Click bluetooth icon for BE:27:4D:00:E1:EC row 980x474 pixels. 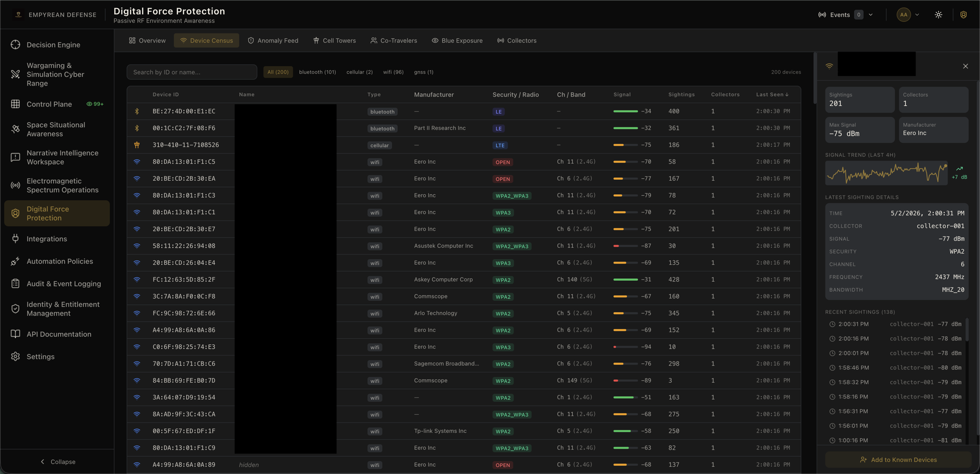(137, 111)
